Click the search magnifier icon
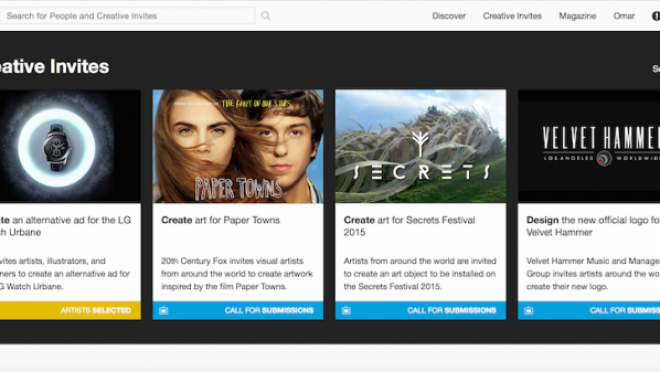 266,16
